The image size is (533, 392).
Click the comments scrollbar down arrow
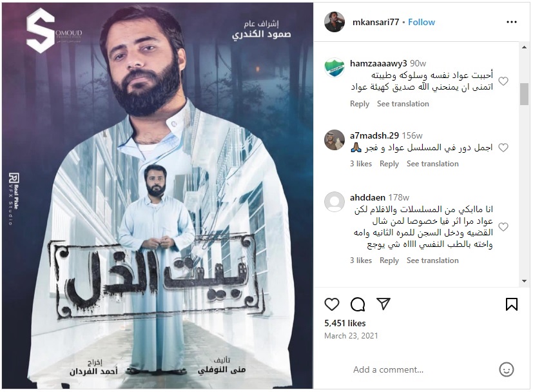[524, 281]
